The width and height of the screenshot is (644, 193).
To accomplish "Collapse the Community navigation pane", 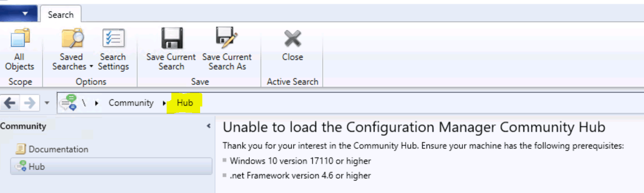I will [x=208, y=126].
